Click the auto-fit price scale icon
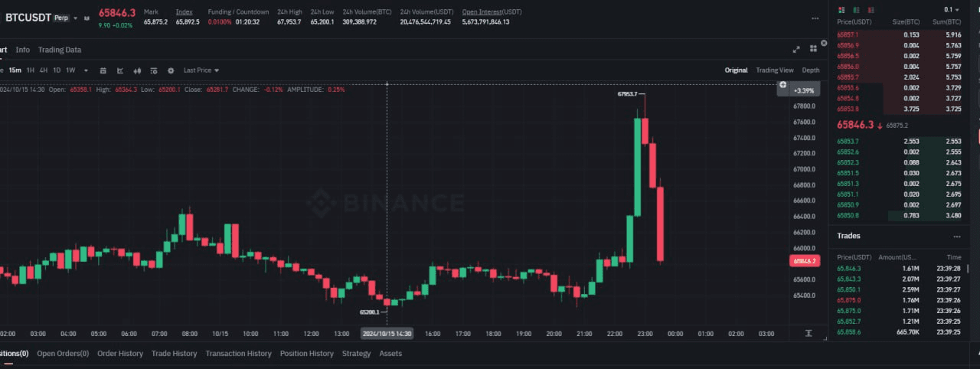Image resolution: width=980 pixels, height=369 pixels. 809,334
